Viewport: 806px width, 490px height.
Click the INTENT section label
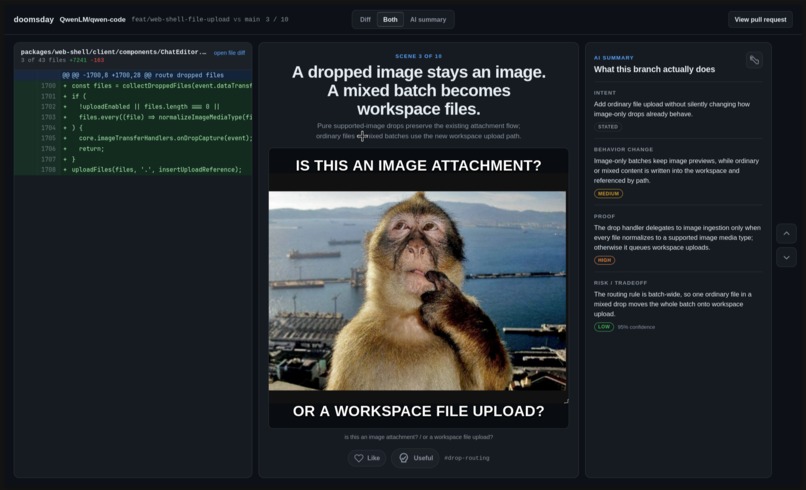tap(604, 93)
